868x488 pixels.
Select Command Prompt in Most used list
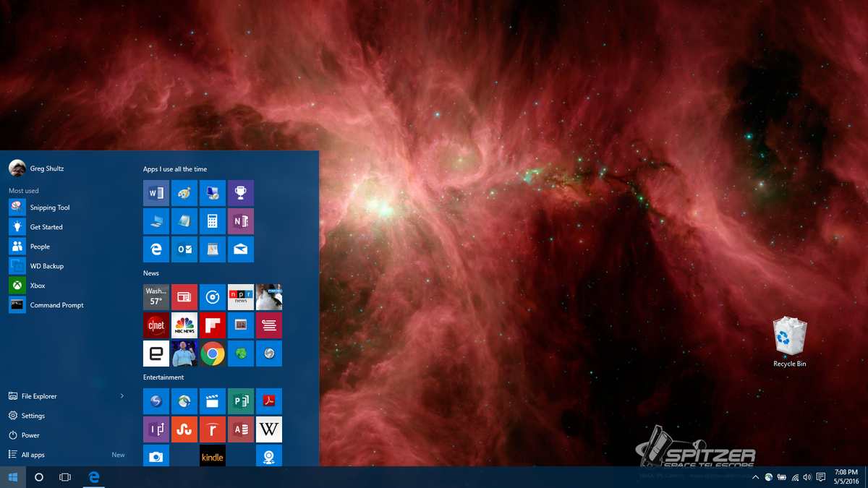click(x=56, y=305)
